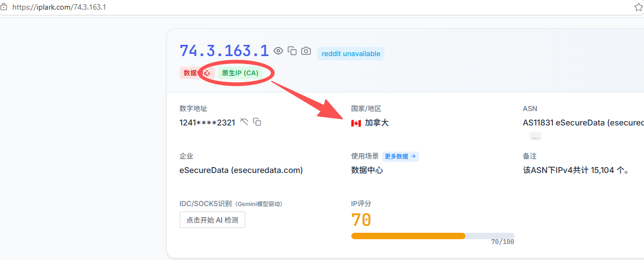Click the reddit unavailable badge

pos(351,53)
